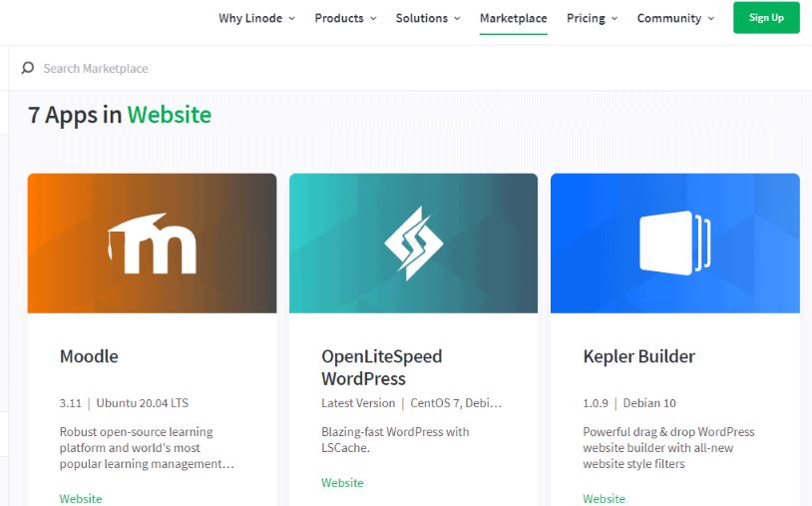Screen dimensions: 812x506
Task: Open the Products menu
Action: [339, 18]
